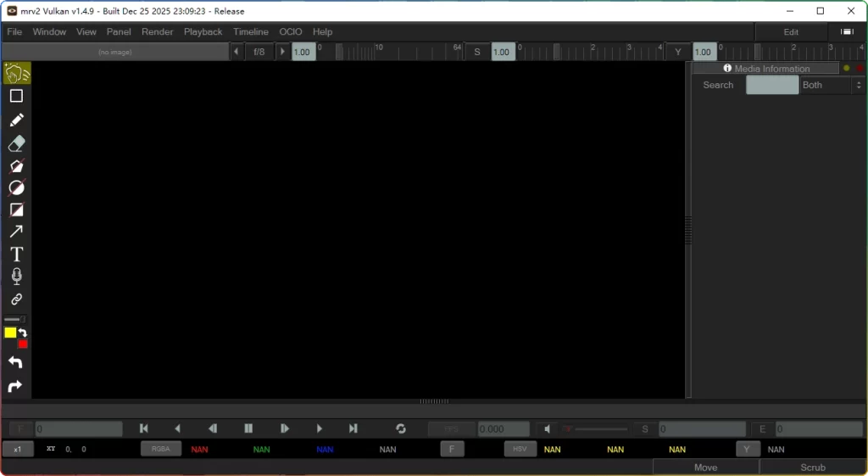Viewport: 868px width, 476px height.
Task: Swap the drawing colors arrow icon
Action: point(23,333)
